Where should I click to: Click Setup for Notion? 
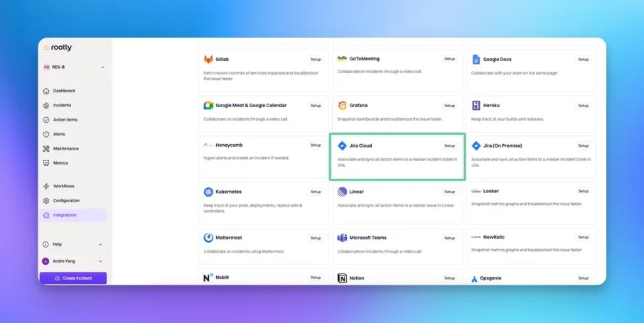449,278
